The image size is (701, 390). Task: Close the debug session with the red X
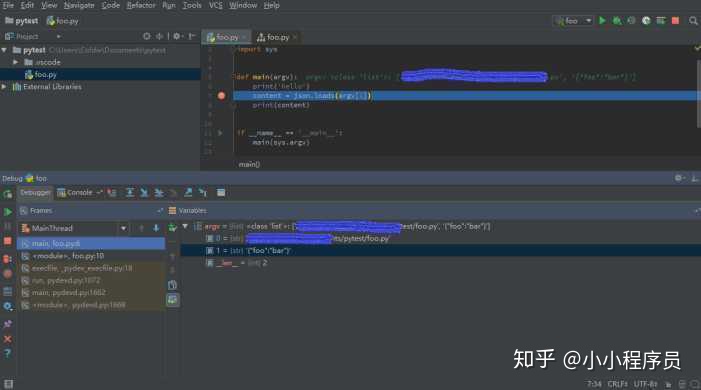(8, 339)
